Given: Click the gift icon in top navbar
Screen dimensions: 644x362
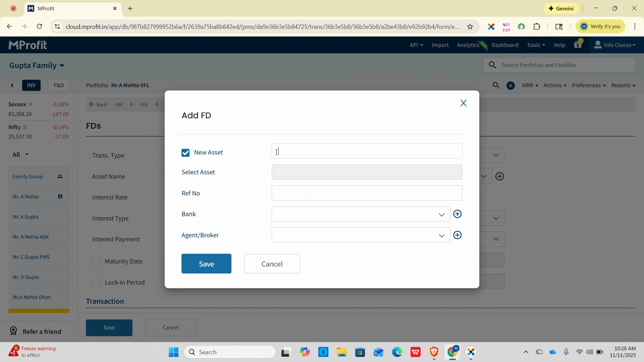Looking at the screenshot, I should [x=578, y=45].
